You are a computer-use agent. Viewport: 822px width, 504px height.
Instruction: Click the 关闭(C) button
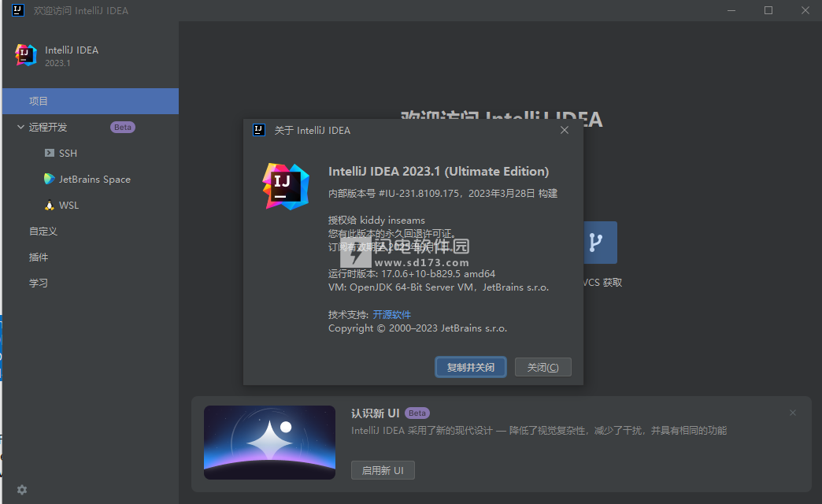click(x=542, y=367)
